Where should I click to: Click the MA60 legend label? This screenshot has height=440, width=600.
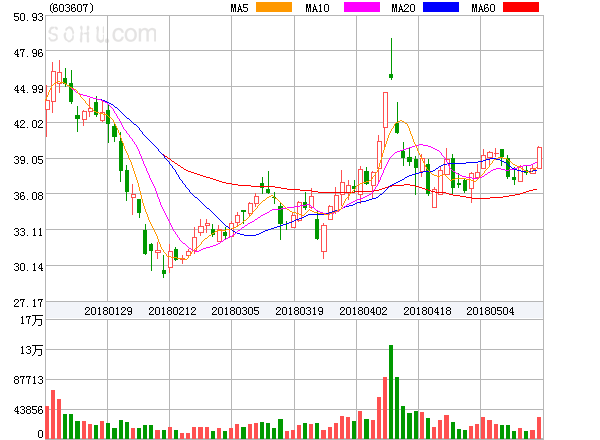coord(483,8)
